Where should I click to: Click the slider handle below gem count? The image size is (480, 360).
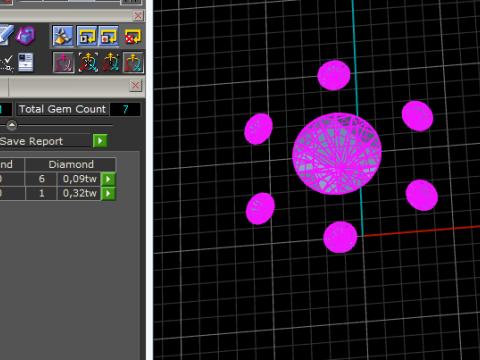pos(12,125)
